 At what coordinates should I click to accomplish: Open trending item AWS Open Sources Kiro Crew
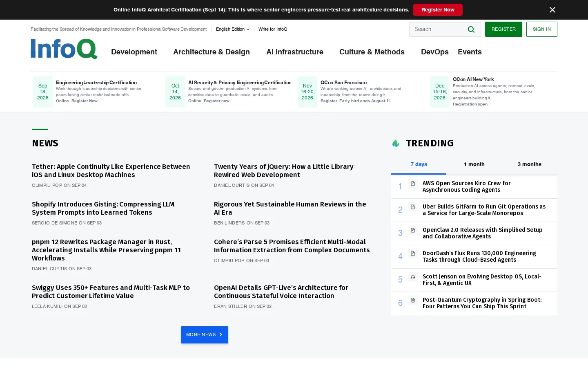(x=467, y=186)
